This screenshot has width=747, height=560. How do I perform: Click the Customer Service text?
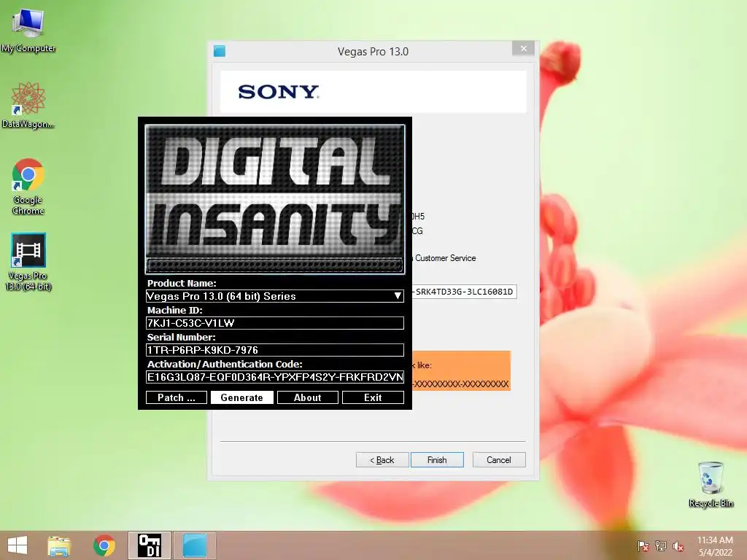(446, 258)
